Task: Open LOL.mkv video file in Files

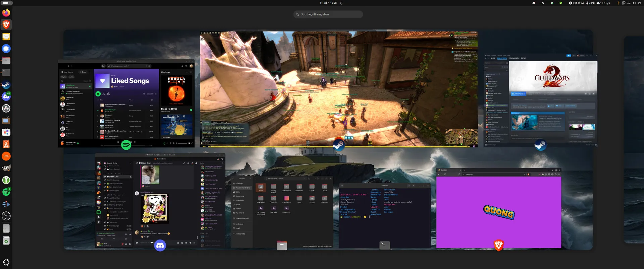Action: 274,210
